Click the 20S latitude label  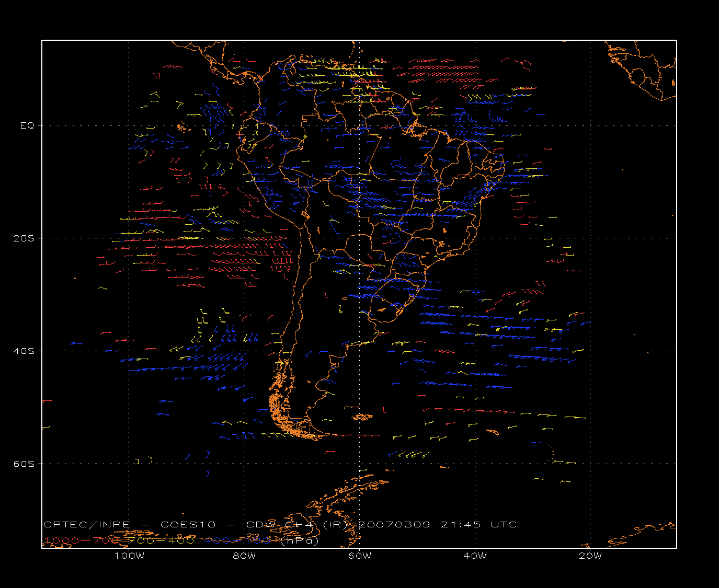click(x=25, y=238)
